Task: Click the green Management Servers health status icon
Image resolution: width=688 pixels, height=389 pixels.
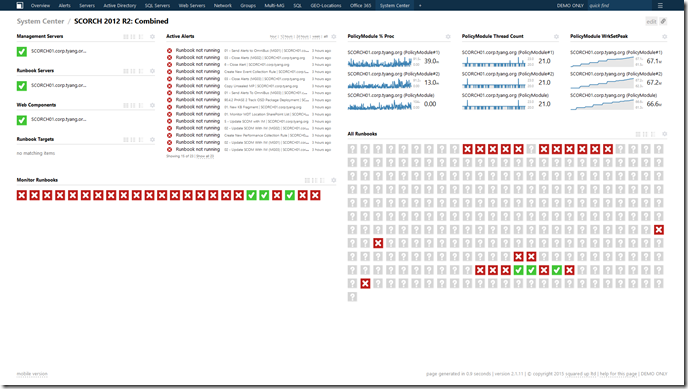Action: point(22,51)
